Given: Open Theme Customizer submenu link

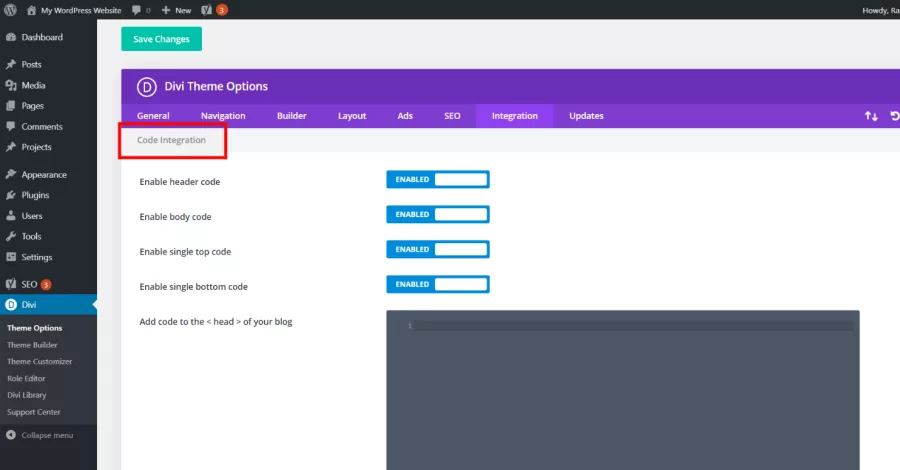Looking at the screenshot, I should 40,362.
